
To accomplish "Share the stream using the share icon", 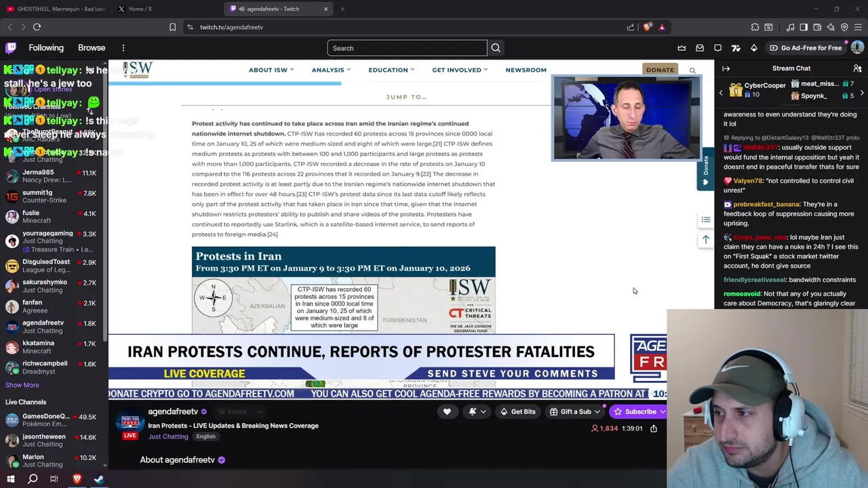I will tap(654, 428).
